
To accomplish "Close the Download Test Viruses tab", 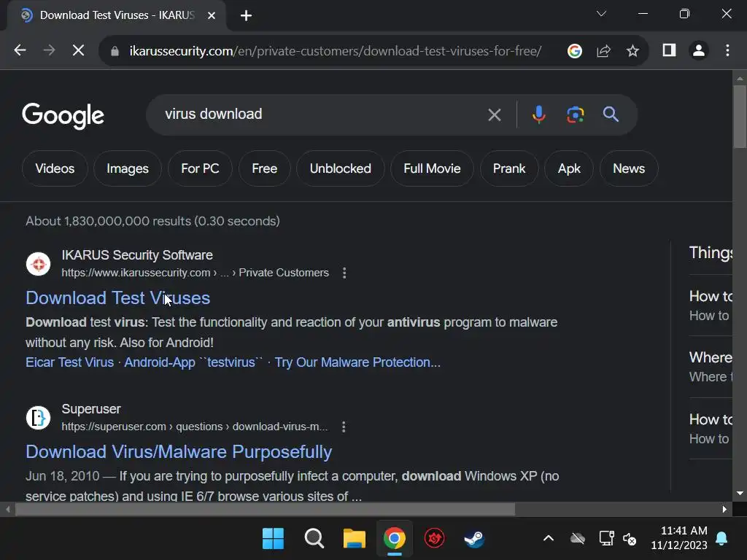I will pyautogui.click(x=212, y=16).
